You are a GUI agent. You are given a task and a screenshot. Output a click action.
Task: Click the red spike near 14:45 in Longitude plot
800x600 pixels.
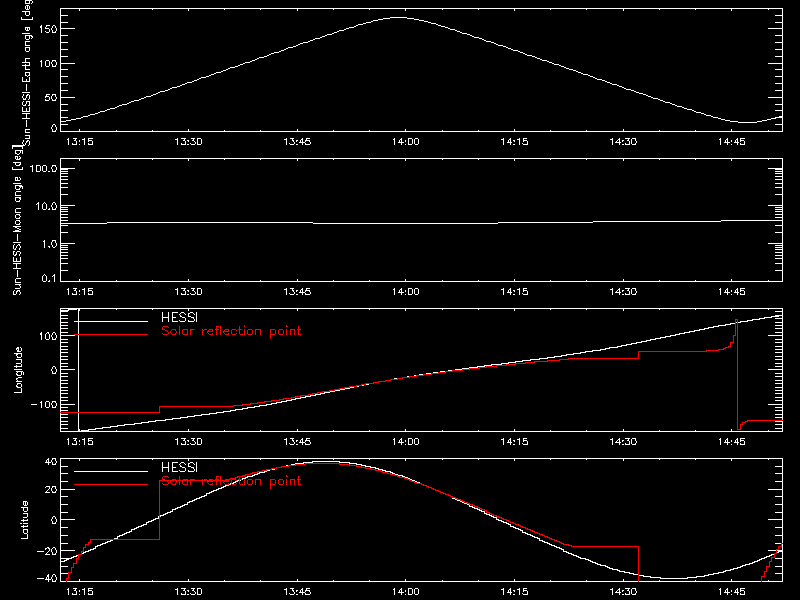(x=737, y=375)
